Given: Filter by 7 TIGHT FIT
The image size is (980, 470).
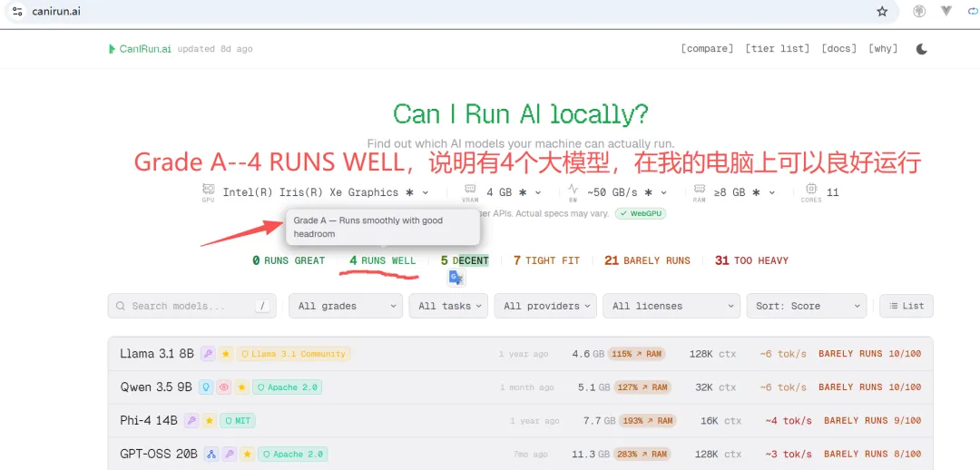Looking at the screenshot, I should point(546,260).
